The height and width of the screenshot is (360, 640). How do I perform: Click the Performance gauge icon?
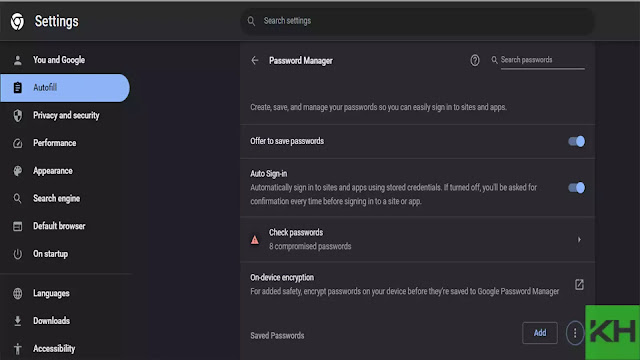click(18, 143)
